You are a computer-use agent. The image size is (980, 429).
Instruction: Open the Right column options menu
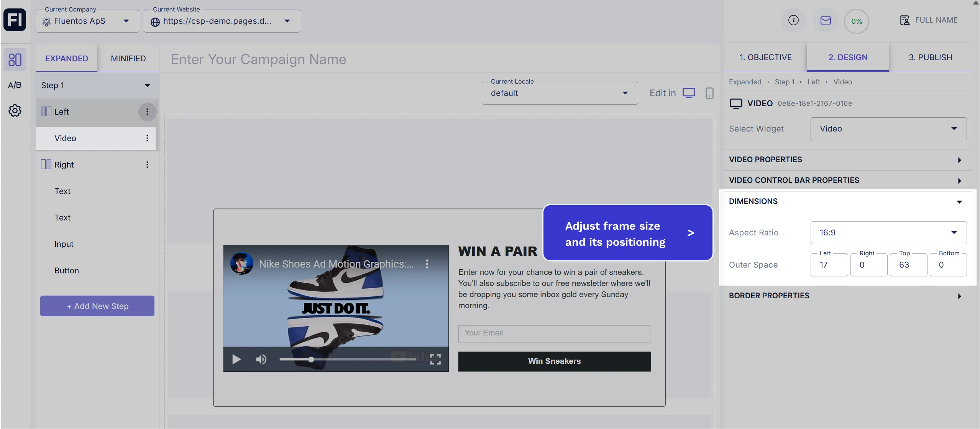147,164
